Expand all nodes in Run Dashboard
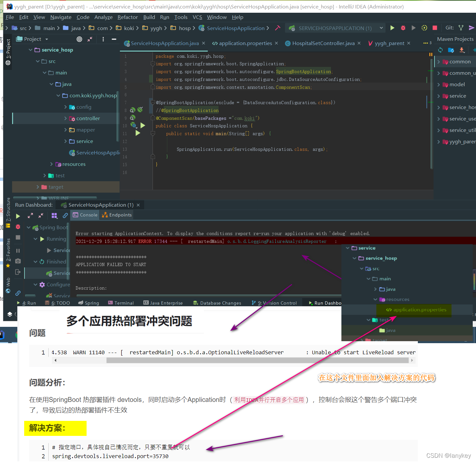Screen dimensions: 476x462 [x=30, y=215]
